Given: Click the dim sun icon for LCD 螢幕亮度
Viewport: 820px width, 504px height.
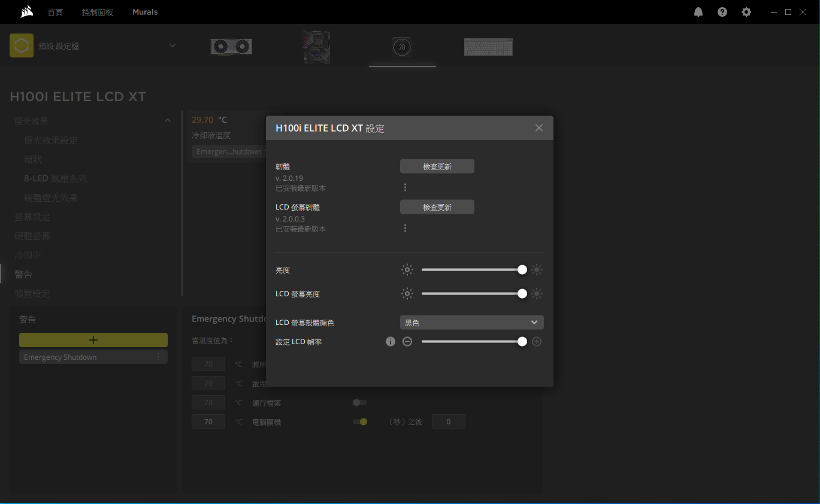Looking at the screenshot, I should point(407,294).
